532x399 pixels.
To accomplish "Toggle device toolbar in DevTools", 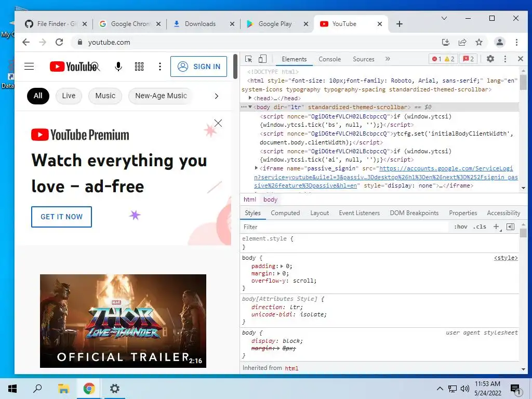I will coord(262,59).
